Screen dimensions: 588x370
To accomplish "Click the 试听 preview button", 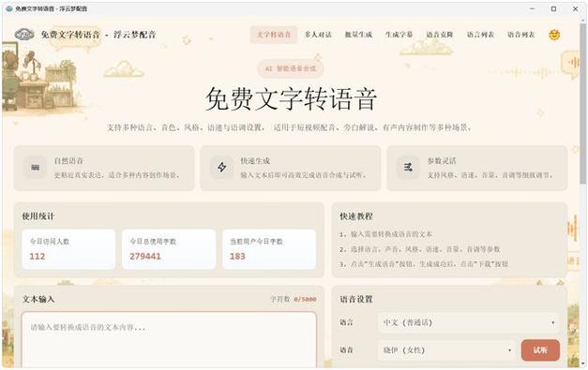I will click(x=540, y=350).
